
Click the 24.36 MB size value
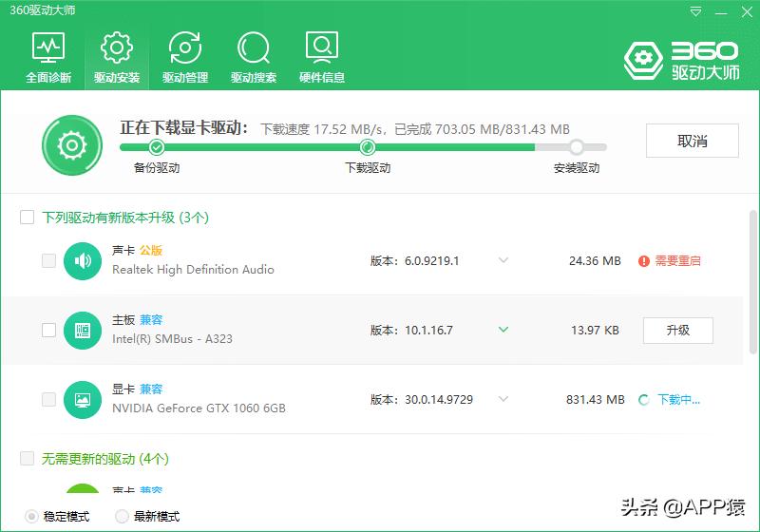595,260
